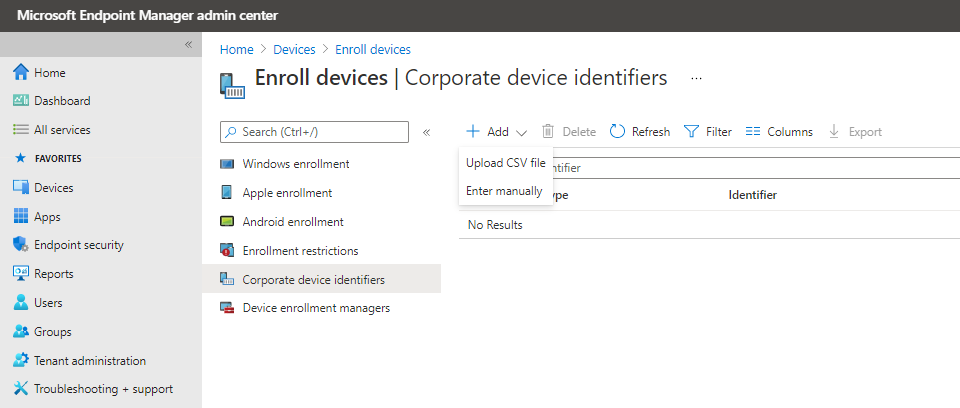The height and width of the screenshot is (408, 960).
Task: Click the Dashboard label in sidebar
Action: click(62, 100)
